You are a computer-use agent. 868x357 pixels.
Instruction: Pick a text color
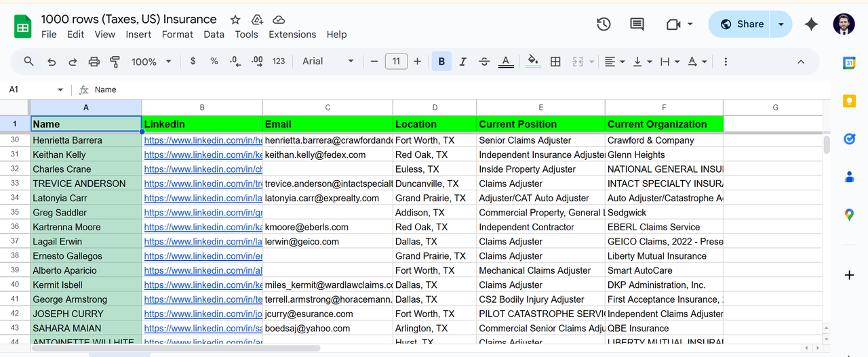click(506, 62)
